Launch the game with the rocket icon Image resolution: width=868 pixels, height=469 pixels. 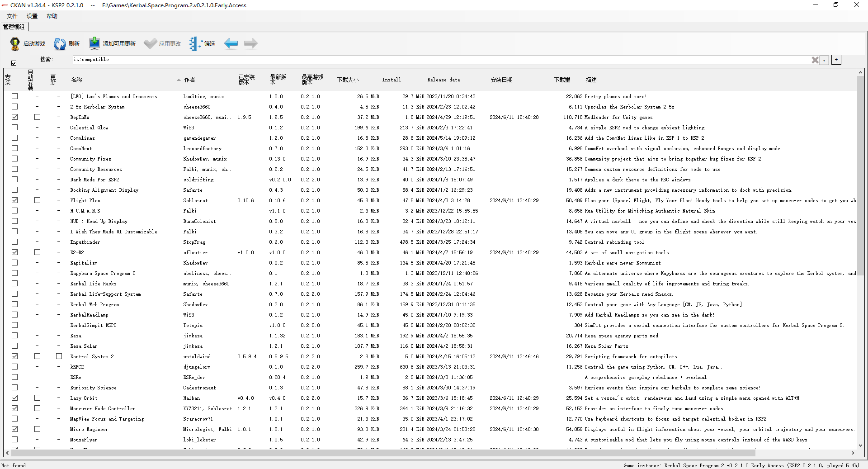coord(15,44)
